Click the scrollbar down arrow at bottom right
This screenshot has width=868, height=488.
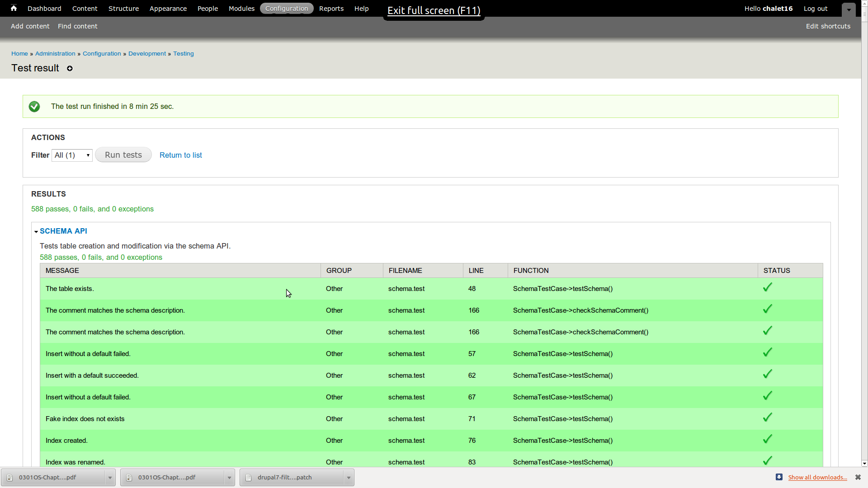(x=864, y=463)
